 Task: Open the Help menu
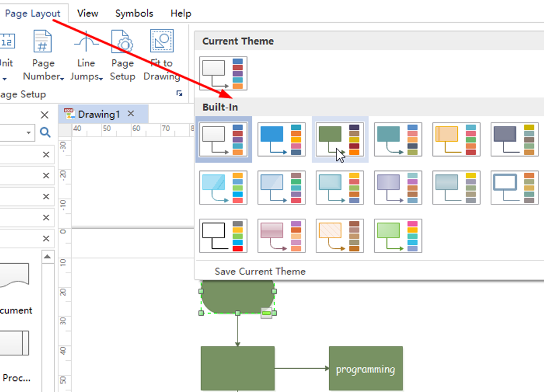click(180, 13)
